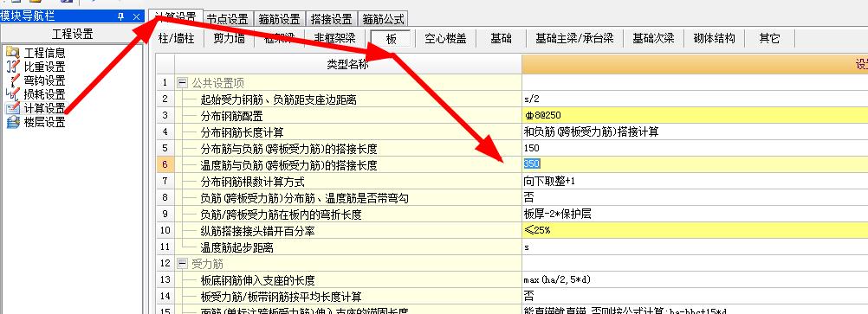Select row number 6 header
The height and width of the screenshot is (314, 868).
coord(165,164)
